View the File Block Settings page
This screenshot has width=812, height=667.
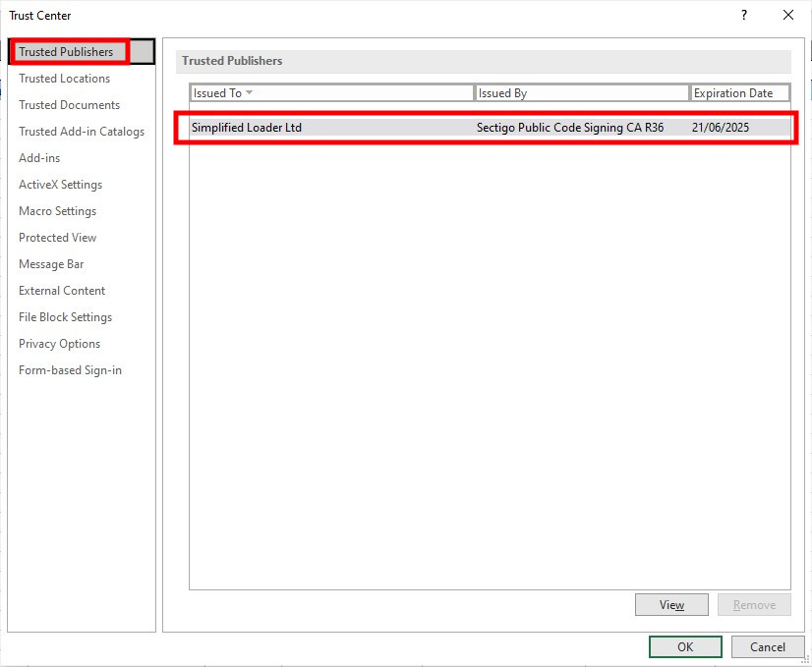[64, 317]
